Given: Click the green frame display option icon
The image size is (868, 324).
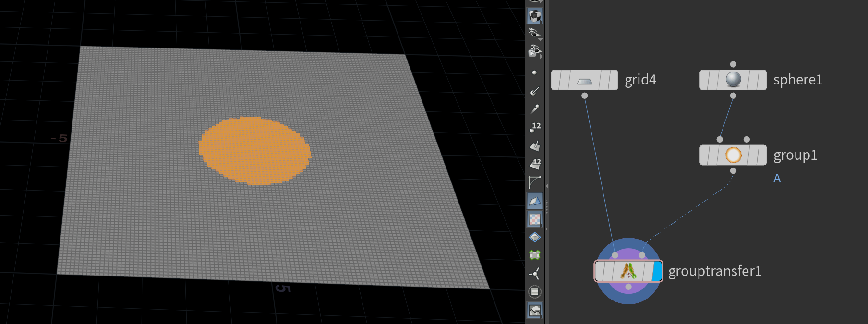Looking at the screenshot, I should 535,255.
